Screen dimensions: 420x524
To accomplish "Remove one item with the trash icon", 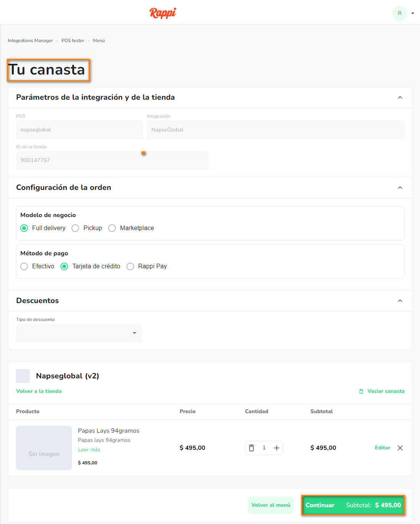I will point(251,448).
